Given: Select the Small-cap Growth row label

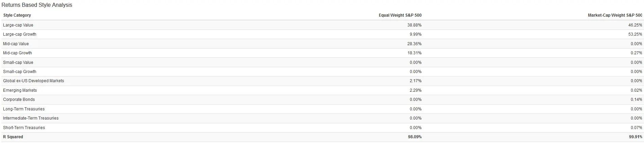Looking at the screenshot, I should click(20, 72).
